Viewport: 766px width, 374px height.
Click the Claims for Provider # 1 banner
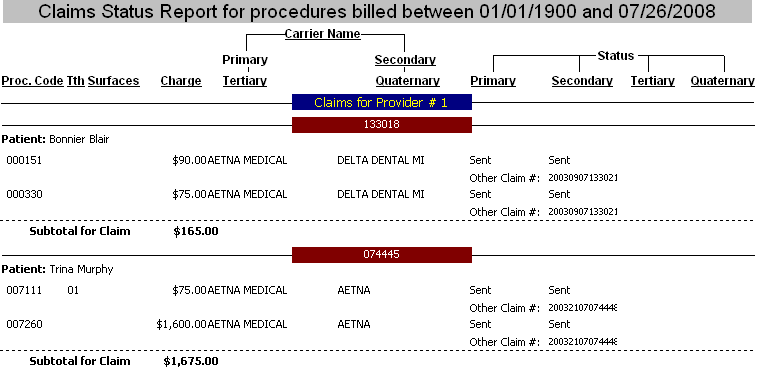click(x=382, y=103)
